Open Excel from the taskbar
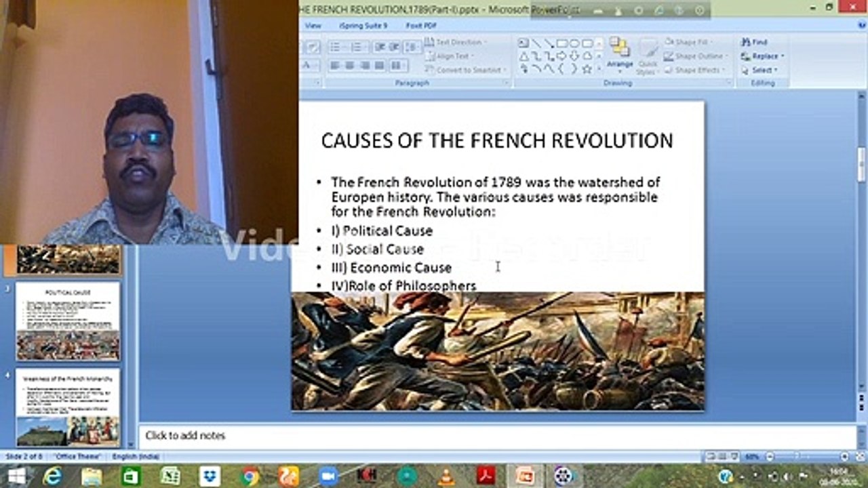 tap(170, 476)
